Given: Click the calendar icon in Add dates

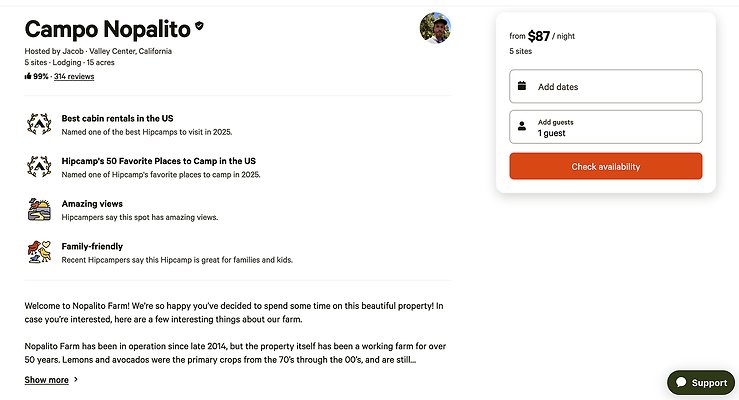Looking at the screenshot, I should point(522,86).
